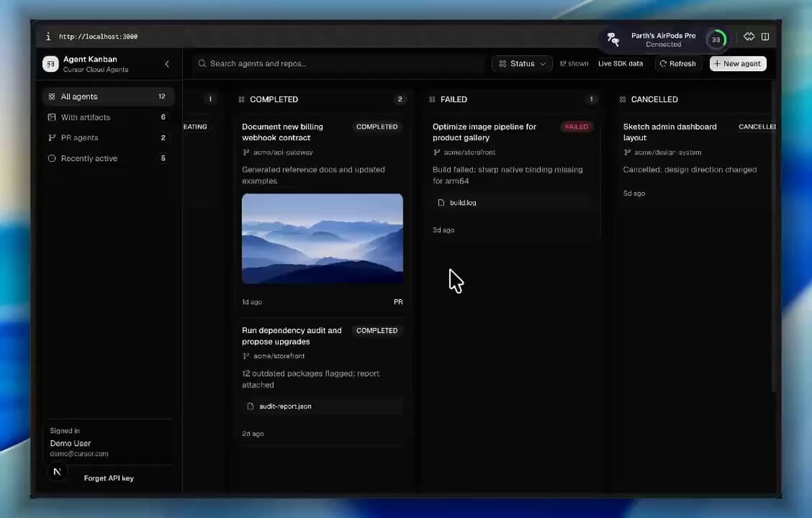Click the PR agents branch icon

point(52,137)
